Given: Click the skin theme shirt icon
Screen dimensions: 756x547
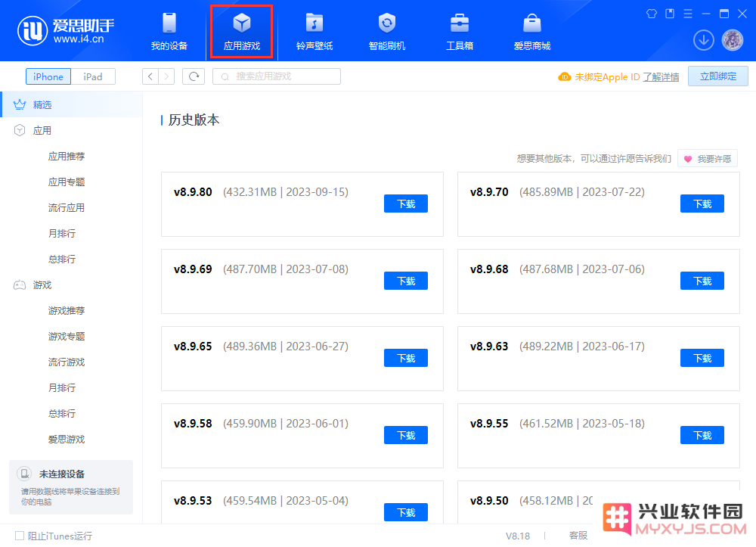Looking at the screenshot, I should [652, 14].
